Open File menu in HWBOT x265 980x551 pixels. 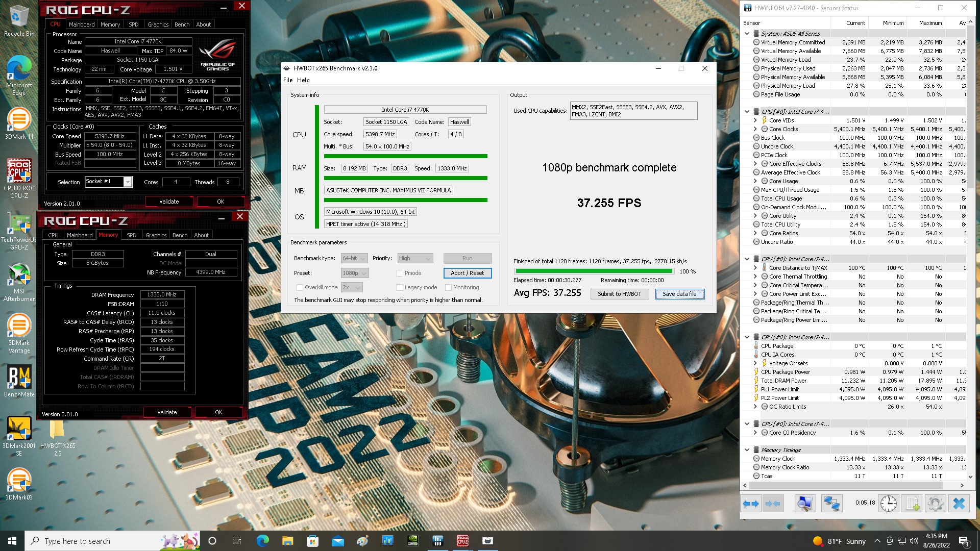click(x=288, y=80)
